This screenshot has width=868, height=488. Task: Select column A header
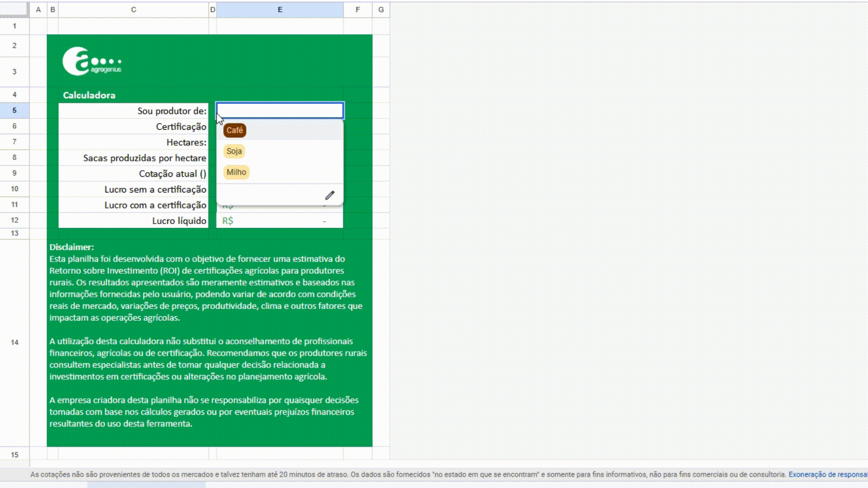[x=38, y=9]
